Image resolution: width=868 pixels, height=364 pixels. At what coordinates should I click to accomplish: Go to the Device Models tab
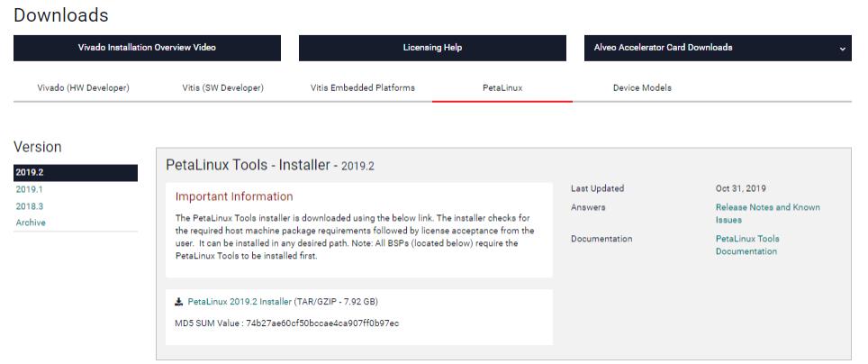pos(642,87)
